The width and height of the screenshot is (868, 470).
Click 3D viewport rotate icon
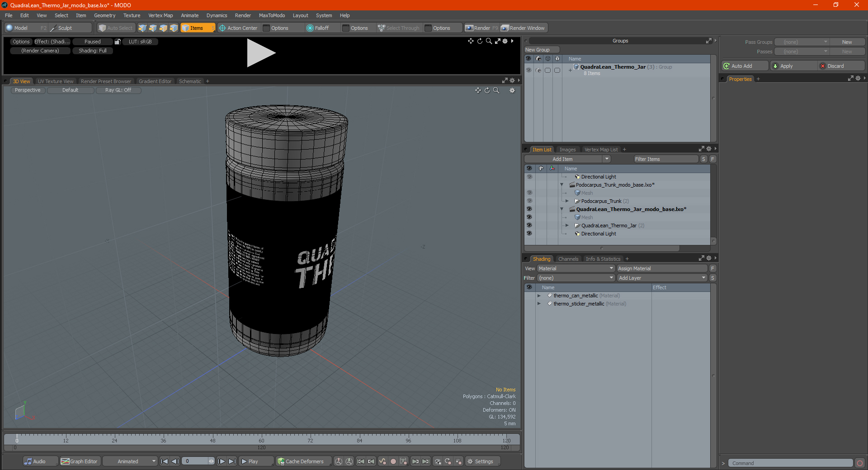coord(487,90)
